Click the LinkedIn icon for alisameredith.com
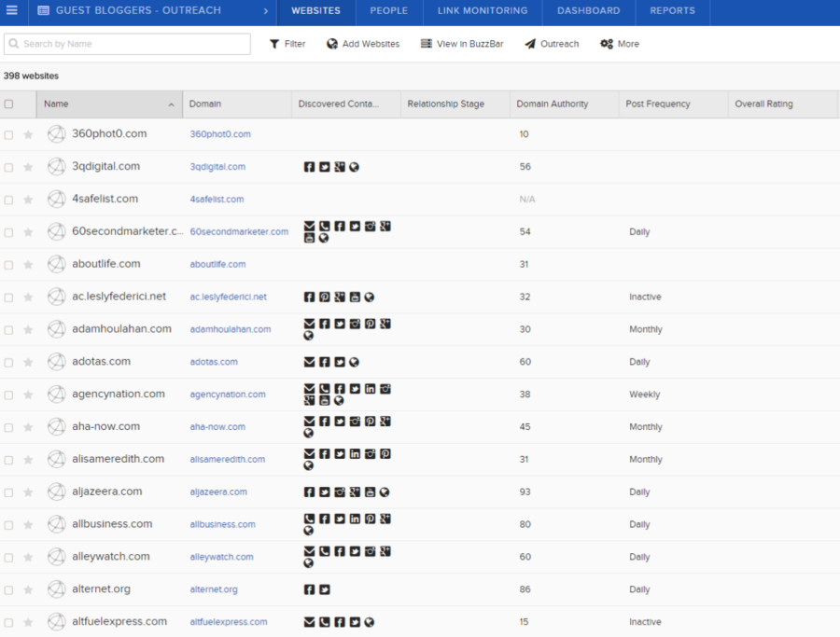 (355, 453)
